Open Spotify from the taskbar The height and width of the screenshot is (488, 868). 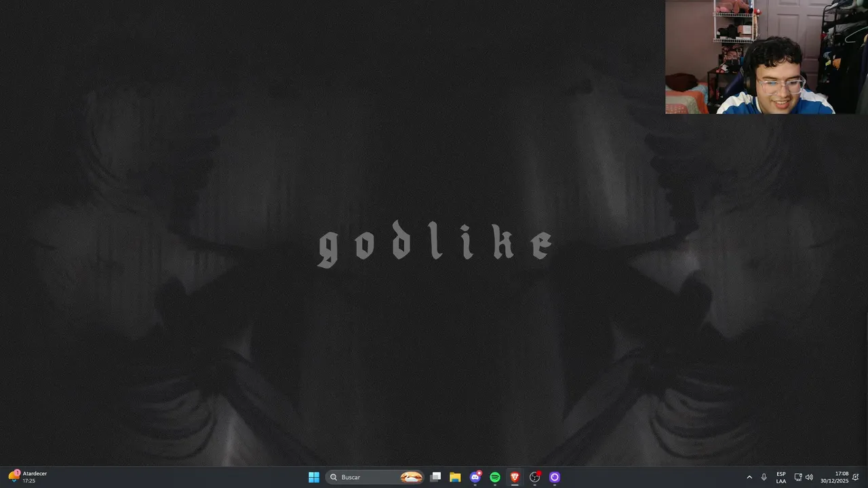click(495, 477)
